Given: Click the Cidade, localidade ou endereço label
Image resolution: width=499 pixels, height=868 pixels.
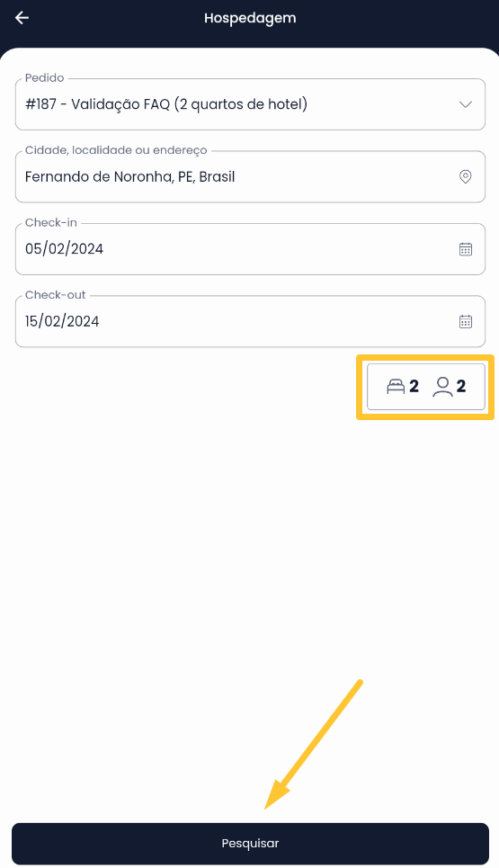Looking at the screenshot, I should tap(116, 150).
